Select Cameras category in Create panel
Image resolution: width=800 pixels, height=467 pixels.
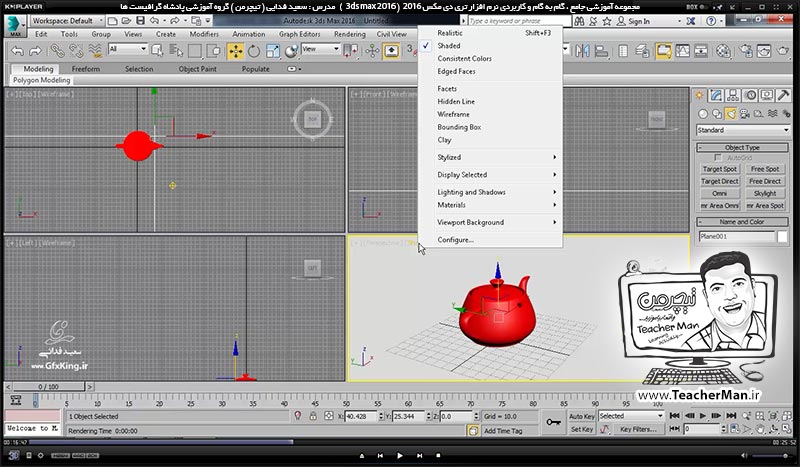click(x=745, y=114)
